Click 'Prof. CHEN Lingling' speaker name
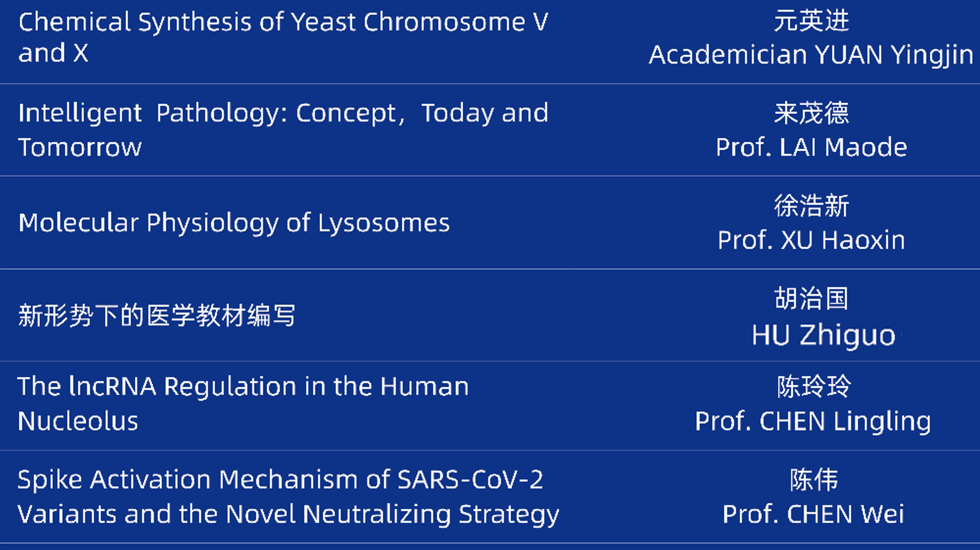 [x=812, y=421]
